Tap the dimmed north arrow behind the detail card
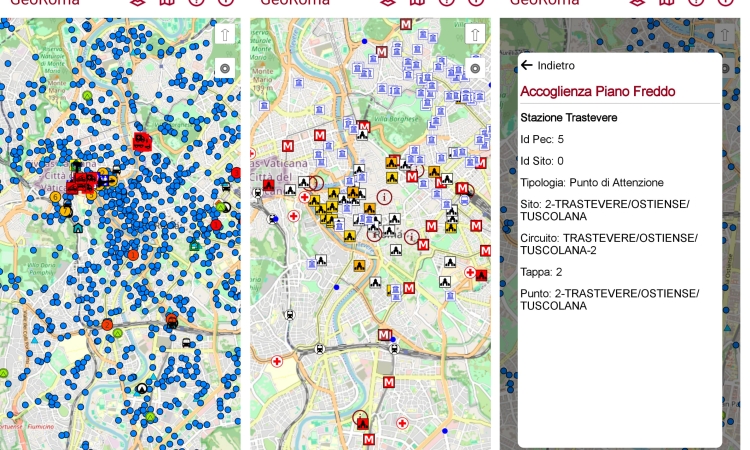This screenshot has width=750, height=450. pyautogui.click(x=725, y=34)
